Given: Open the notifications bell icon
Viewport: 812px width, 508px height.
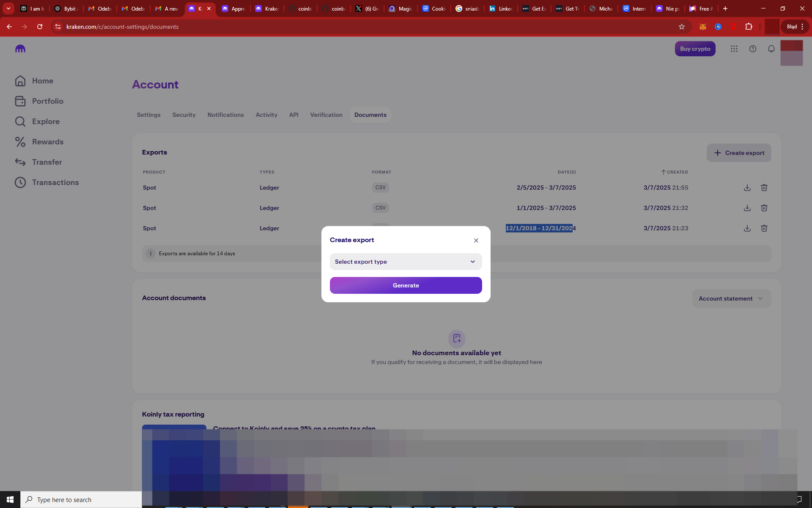Looking at the screenshot, I should tap(771, 49).
